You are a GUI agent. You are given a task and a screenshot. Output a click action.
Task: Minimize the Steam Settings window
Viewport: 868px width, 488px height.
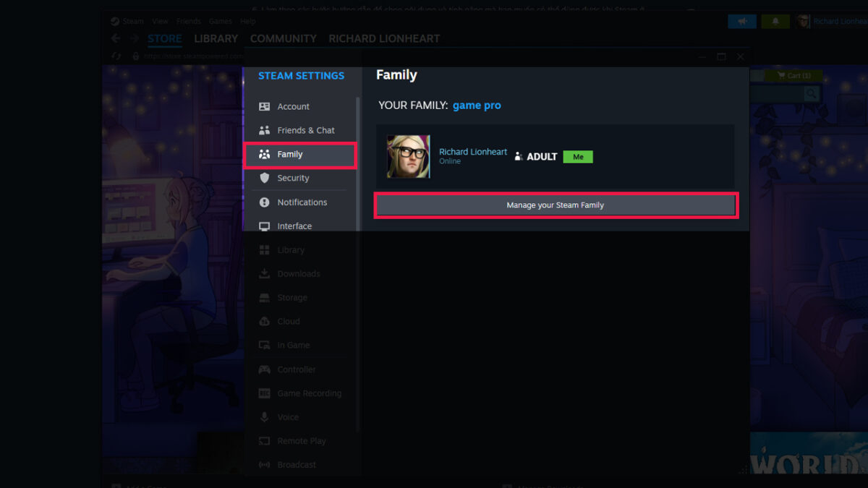[x=702, y=56]
